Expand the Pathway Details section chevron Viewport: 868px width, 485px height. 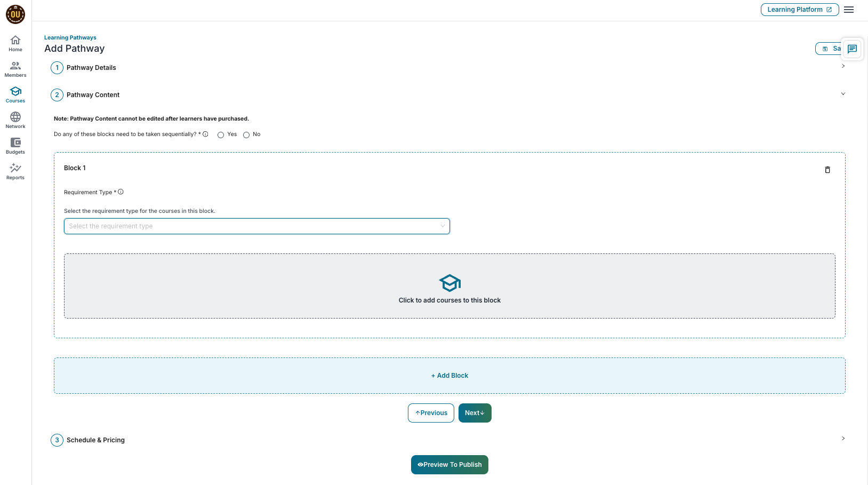[843, 66]
